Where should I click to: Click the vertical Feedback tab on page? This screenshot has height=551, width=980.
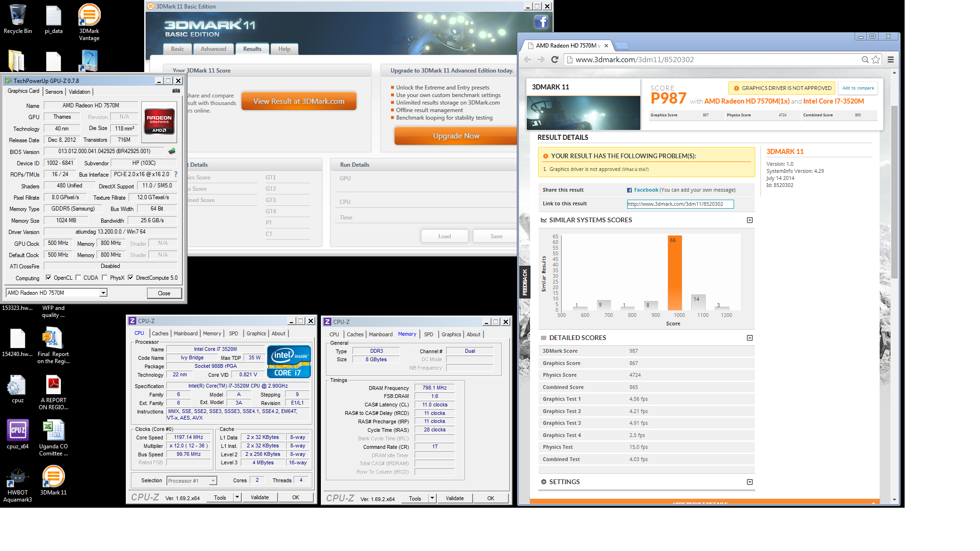click(x=524, y=283)
